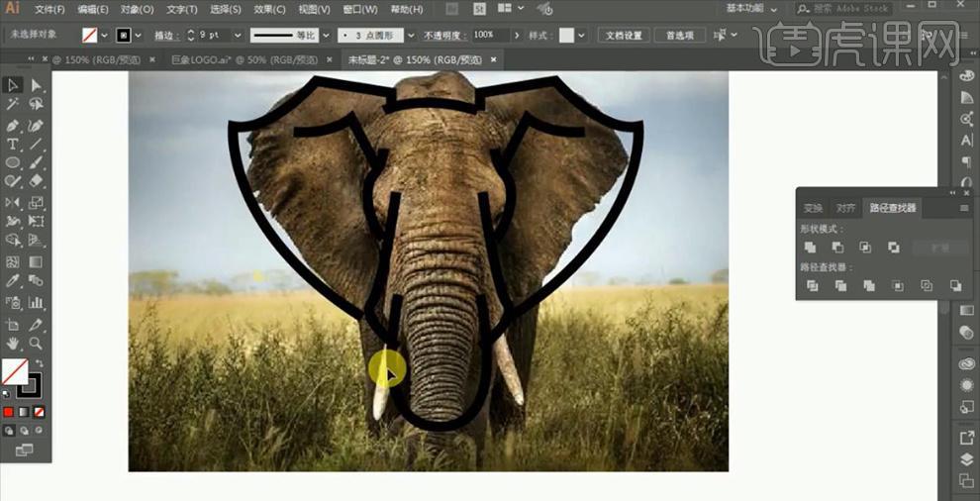Click Exclude in Pathfinder shape modes
This screenshot has height=501, width=980.
pyautogui.click(x=894, y=248)
